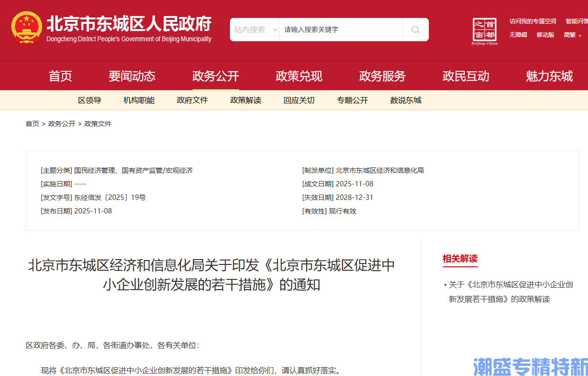Viewport: 588px width, 376px height.
Task: Click the 政策文件 breadcrumb entry
Action: coord(98,124)
